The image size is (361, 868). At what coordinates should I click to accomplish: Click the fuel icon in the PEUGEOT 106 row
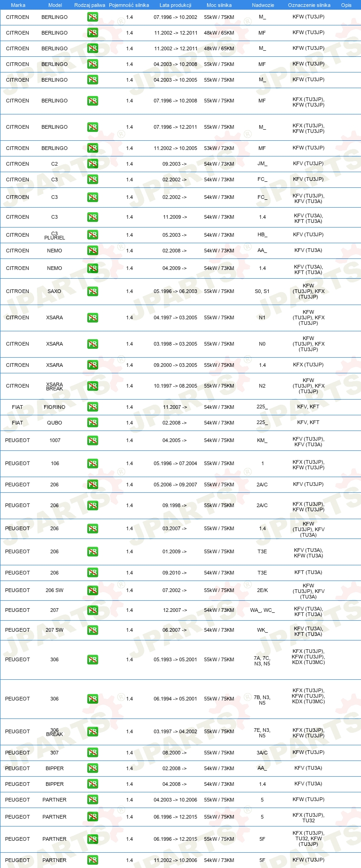pyautogui.click(x=92, y=464)
